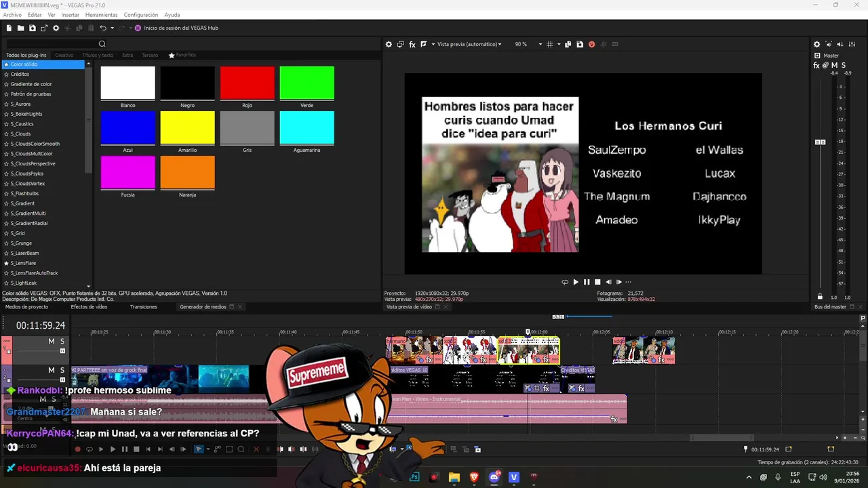This screenshot has width=868, height=488.
Task: Open Master bus FX
Action: 816,65
